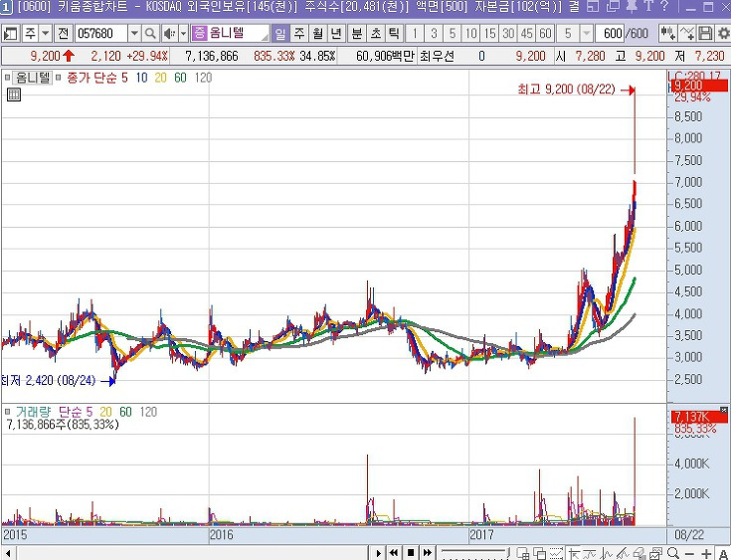The image size is (731, 560).
Task: Select the minute (분) chart period
Action: 357,34
